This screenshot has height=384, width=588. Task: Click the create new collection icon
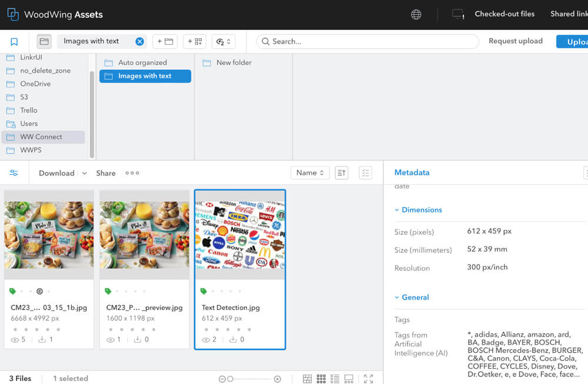(x=195, y=42)
